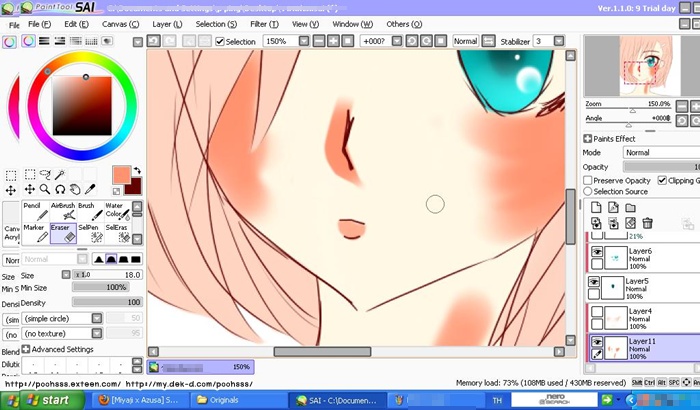Switch to the Originals folder taskbar button
This screenshot has height=410, width=700.
239,400
